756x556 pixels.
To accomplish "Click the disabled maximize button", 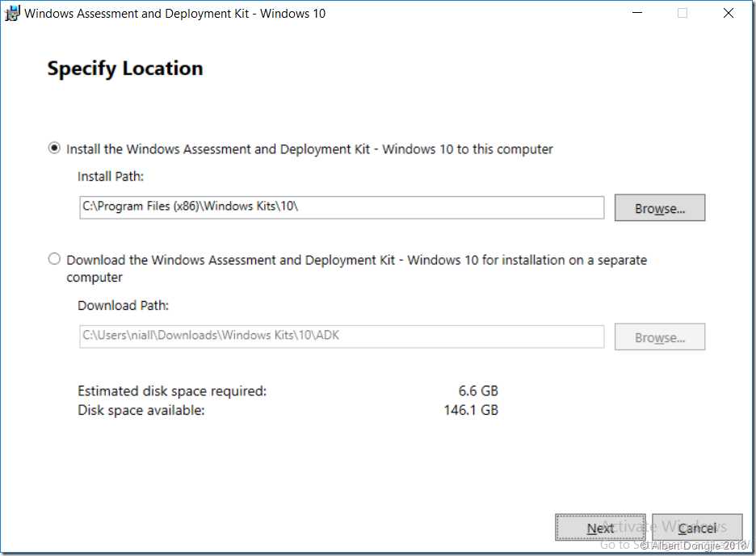I will point(682,13).
